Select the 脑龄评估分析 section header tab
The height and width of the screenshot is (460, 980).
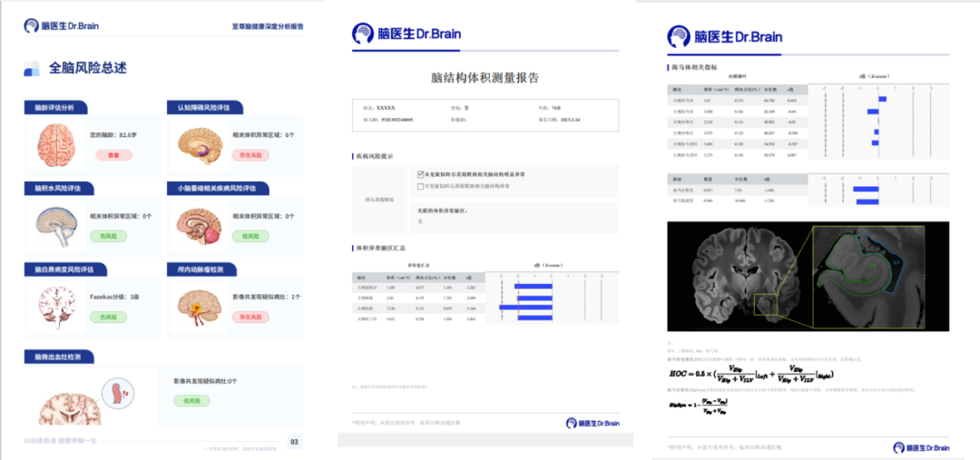[55, 108]
